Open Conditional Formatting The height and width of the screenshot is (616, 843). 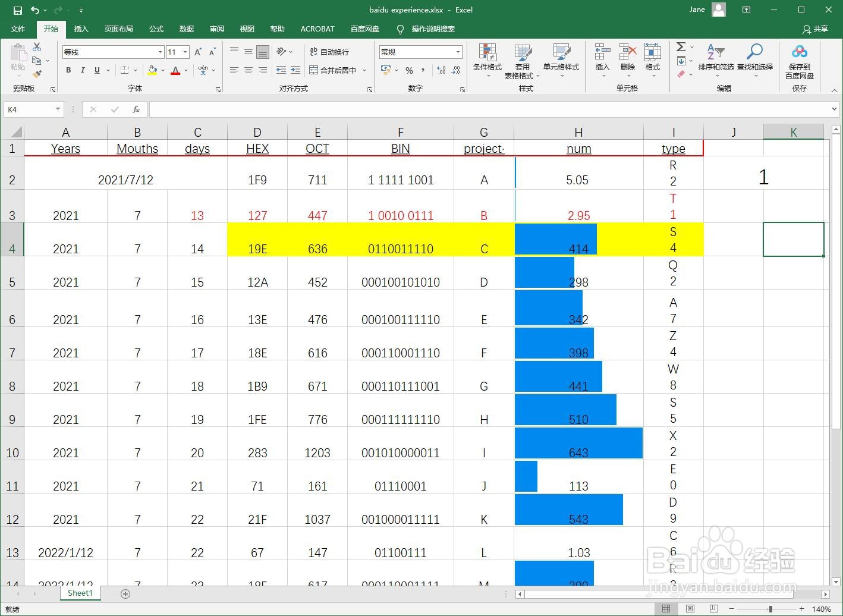(487, 61)
